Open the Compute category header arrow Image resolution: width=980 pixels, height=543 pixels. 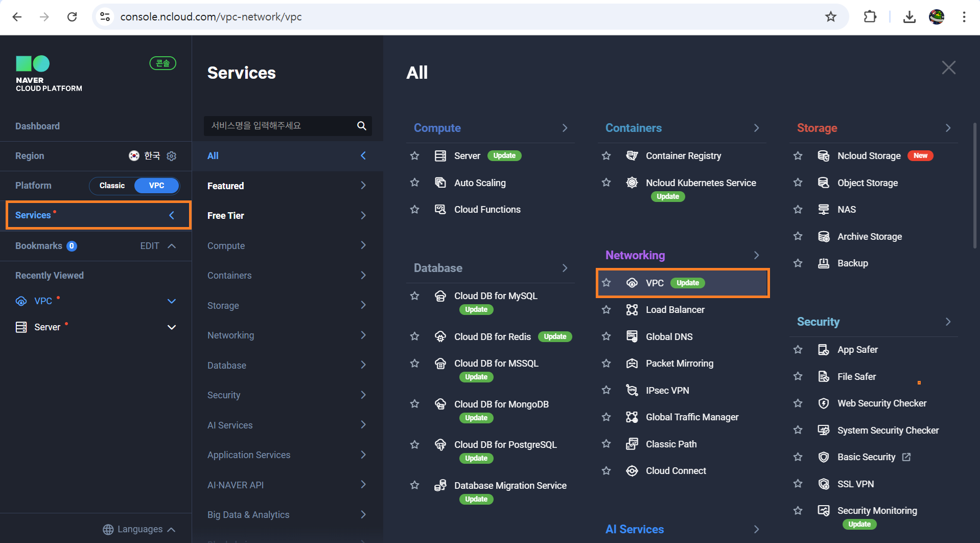click(x=565, y=128)
